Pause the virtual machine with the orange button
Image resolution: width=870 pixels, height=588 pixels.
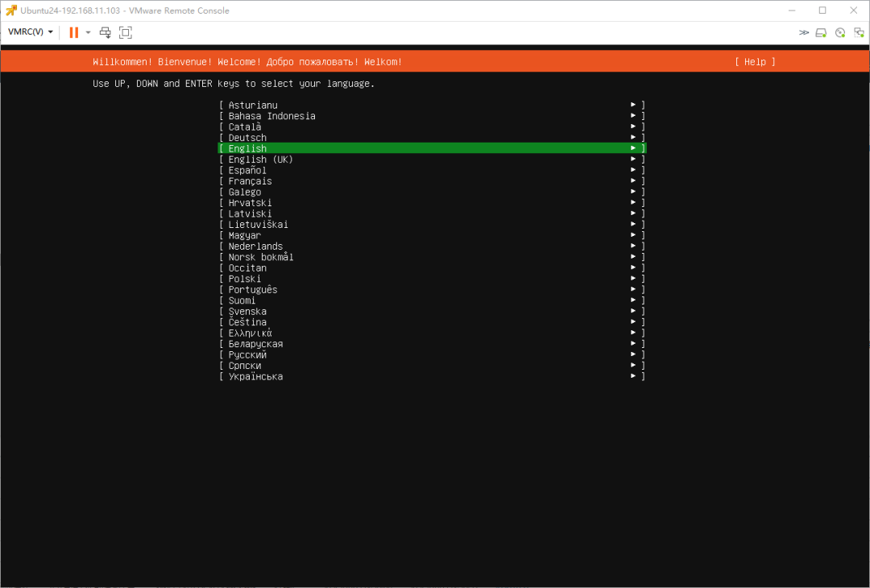click(x=74, y=32)
